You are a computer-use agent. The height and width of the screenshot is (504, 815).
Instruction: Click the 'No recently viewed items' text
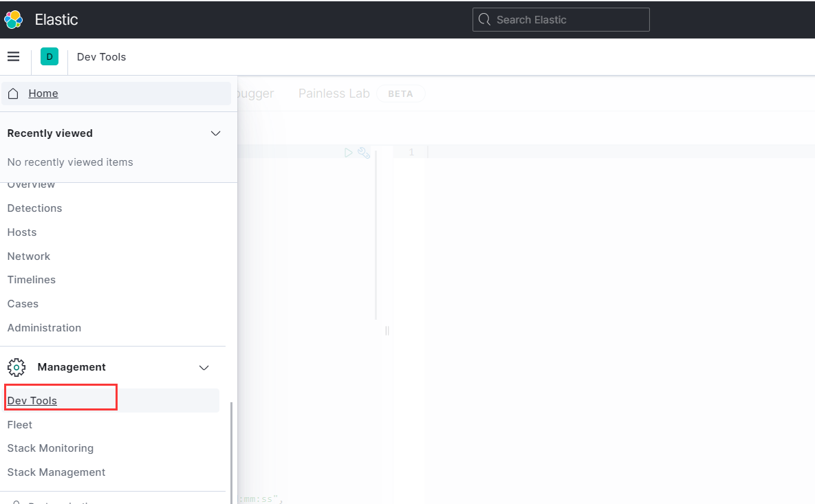coord(70,162)
